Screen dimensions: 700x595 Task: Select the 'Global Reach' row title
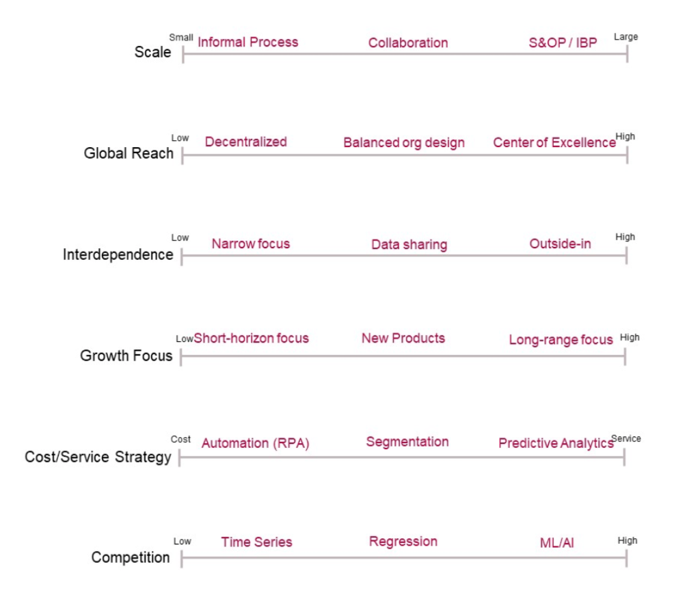[x=129, y=153]
